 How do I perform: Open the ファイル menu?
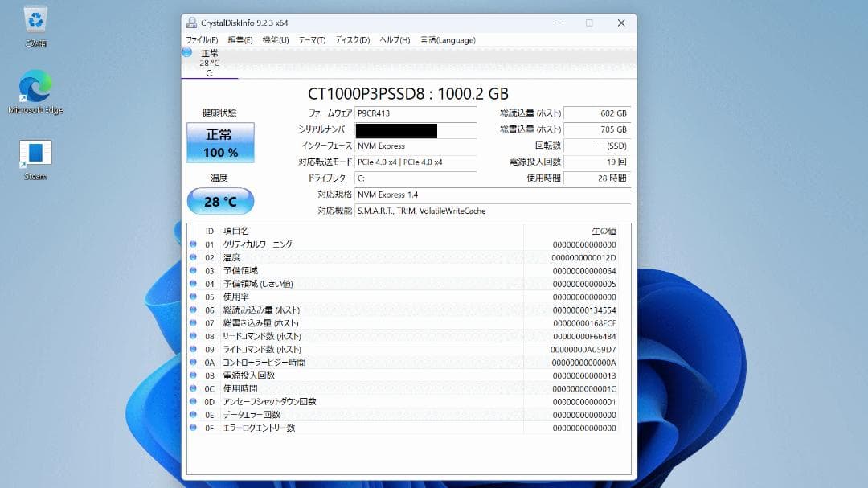coord(203,39)
